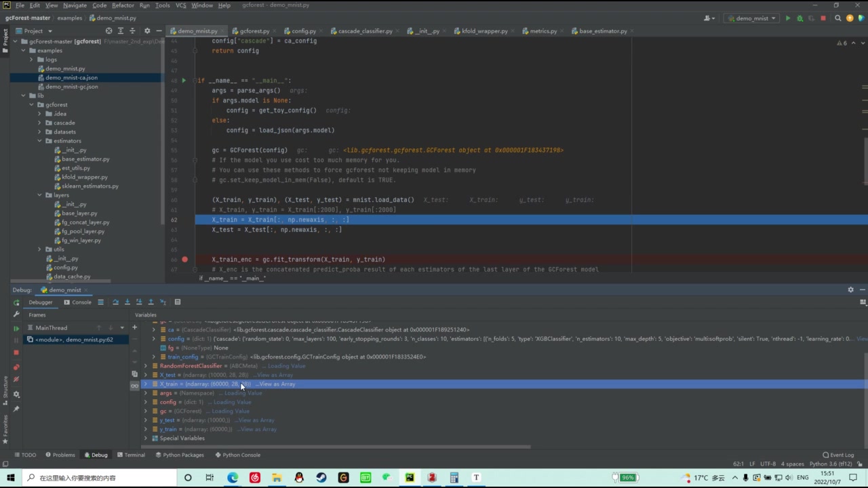Click Run to Cursor debugger icon
Screen dimensions: 868x488
[163, 302]
